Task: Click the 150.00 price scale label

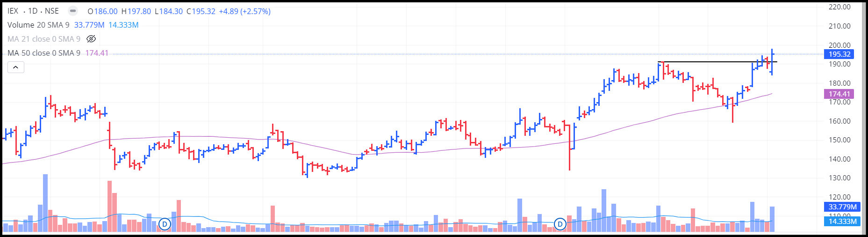Action: point(839,140)
